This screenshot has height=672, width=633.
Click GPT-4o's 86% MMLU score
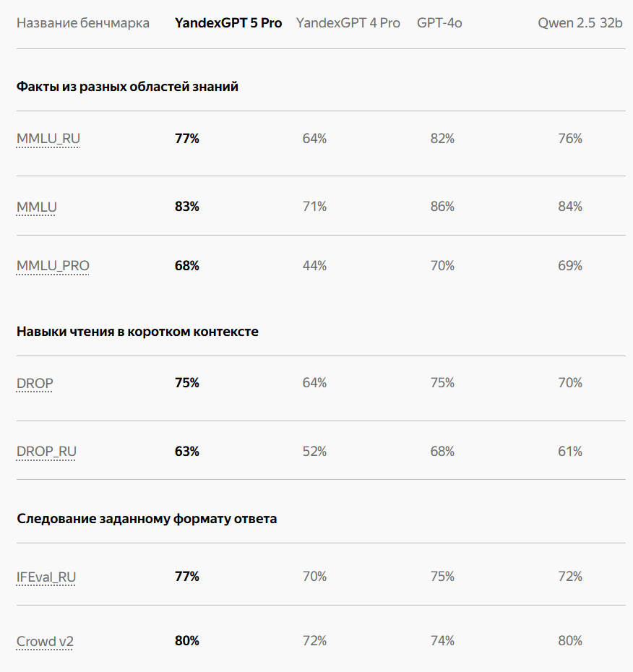click(x=442, y=207)
